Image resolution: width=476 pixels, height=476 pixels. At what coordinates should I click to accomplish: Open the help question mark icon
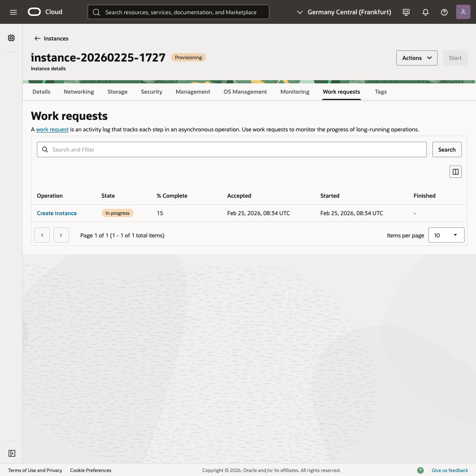(444, 12)
